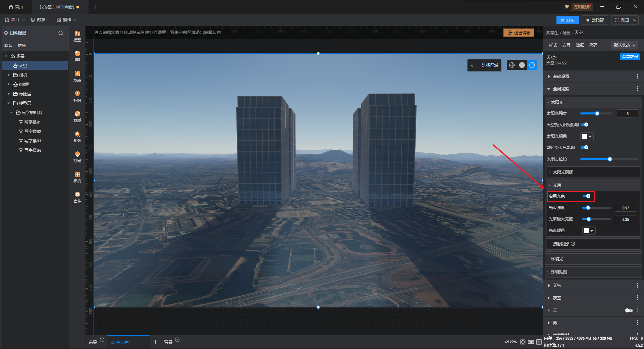Open more options for 天气

click(x=637, y=285)
